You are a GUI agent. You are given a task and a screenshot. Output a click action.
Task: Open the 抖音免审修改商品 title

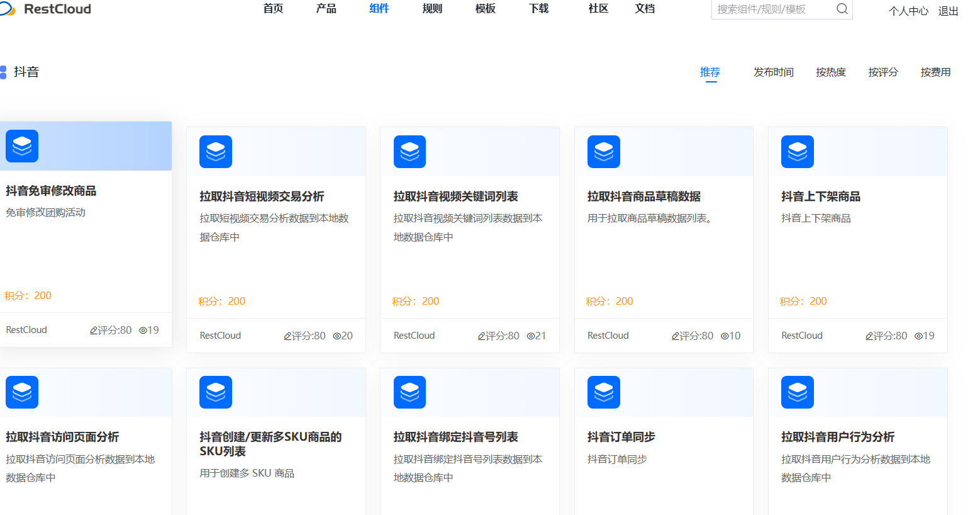point(51,191)
